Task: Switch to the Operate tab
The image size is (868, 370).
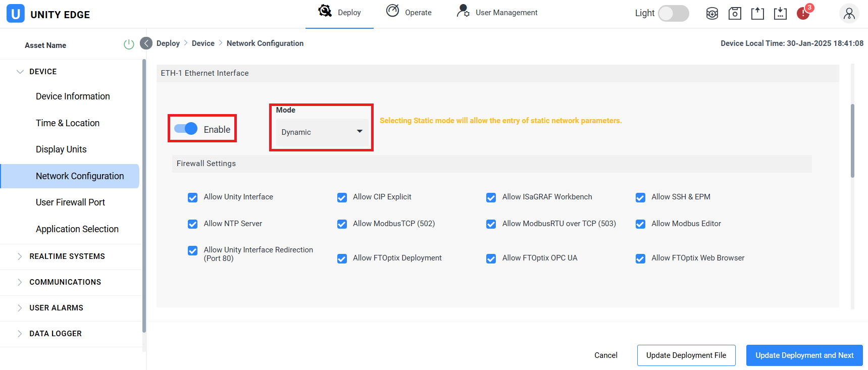Action: point(409,13)
